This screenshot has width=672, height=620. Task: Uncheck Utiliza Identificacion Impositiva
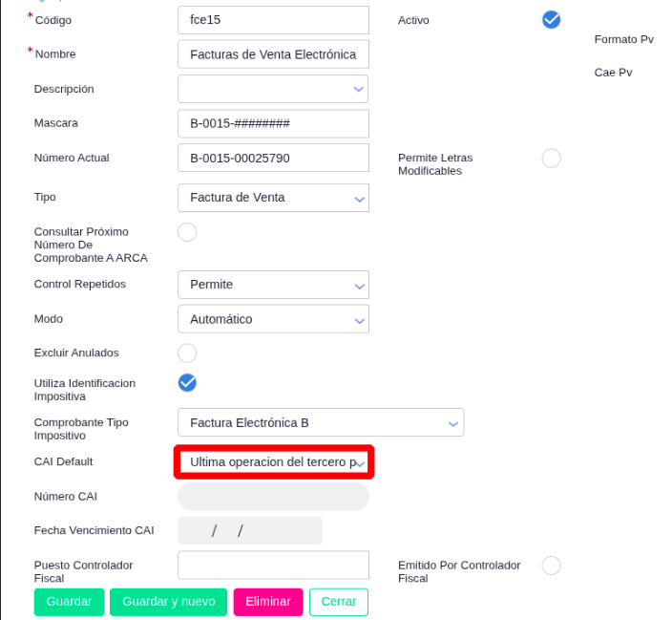pyautogui.click(x=187, y=383)
